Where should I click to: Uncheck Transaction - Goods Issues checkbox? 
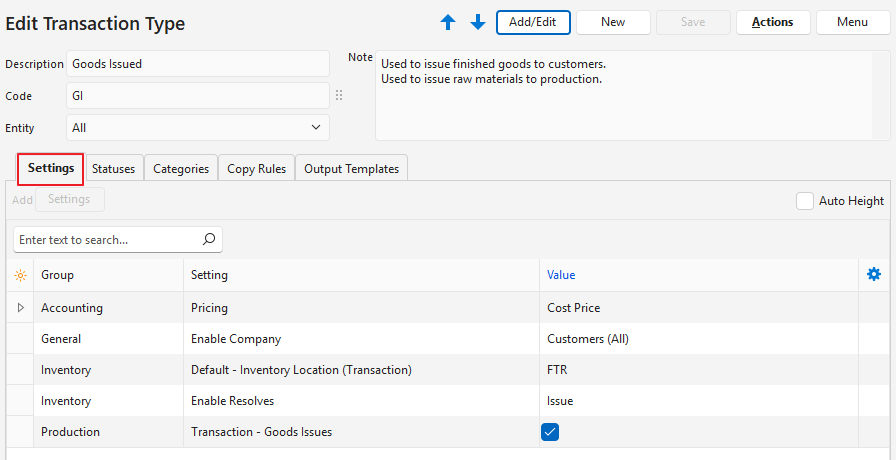pos(550,432)
